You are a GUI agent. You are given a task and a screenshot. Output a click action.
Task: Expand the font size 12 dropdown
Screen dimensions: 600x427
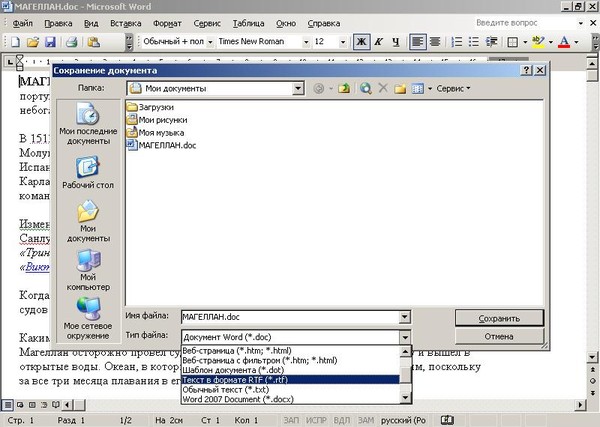point(343,42)
